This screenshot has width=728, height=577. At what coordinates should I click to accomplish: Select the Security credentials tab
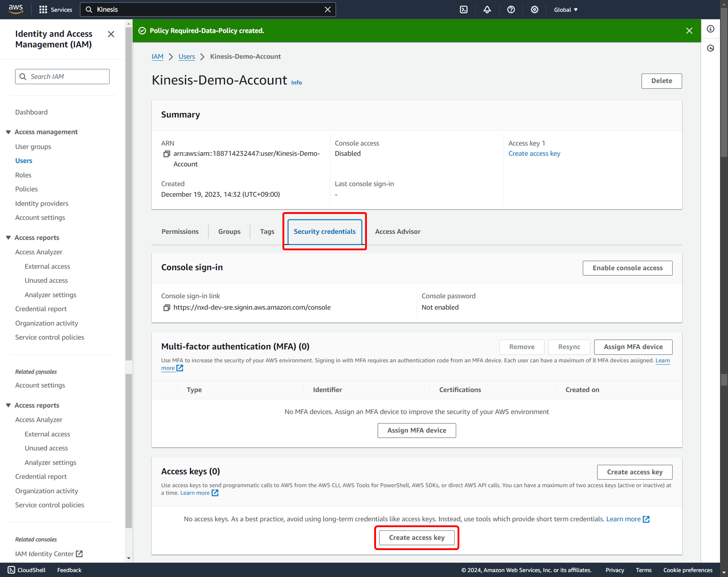point(325,232)
